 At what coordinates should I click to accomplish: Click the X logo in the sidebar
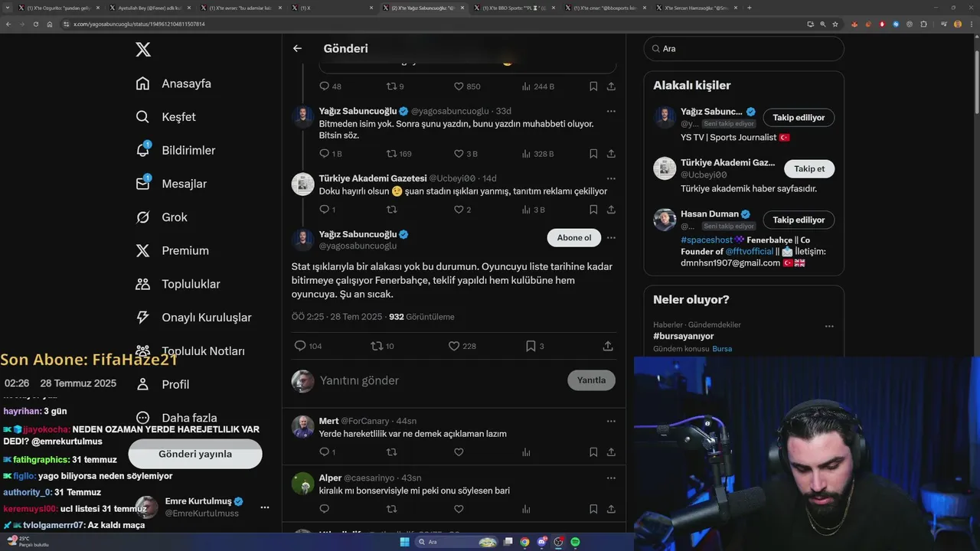(x=143, y=50)
